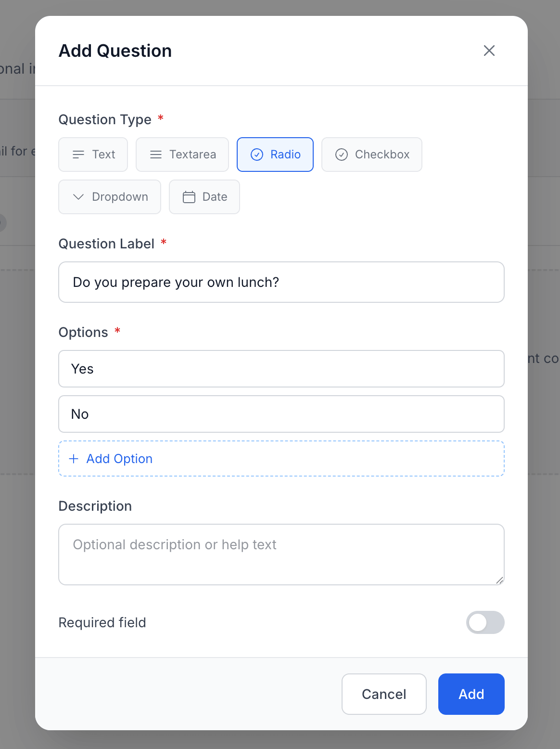Select the Text question type icon
The image size is (560, 749).
[77, 155]
